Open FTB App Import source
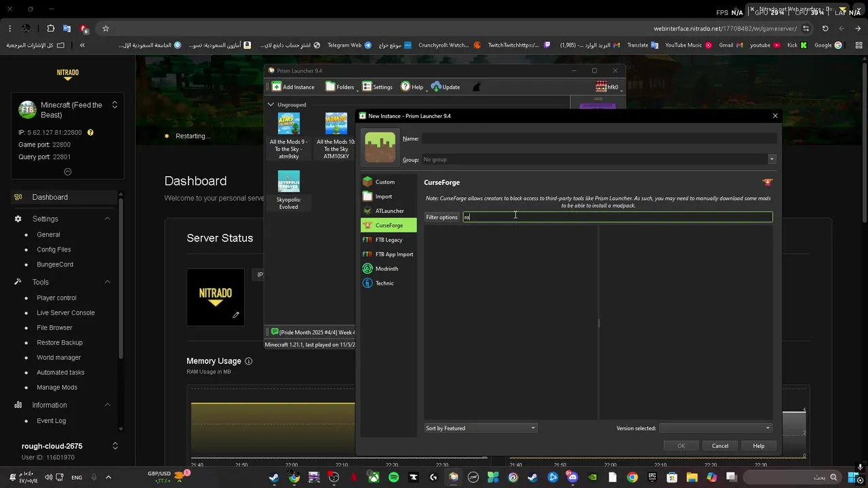 389,254
